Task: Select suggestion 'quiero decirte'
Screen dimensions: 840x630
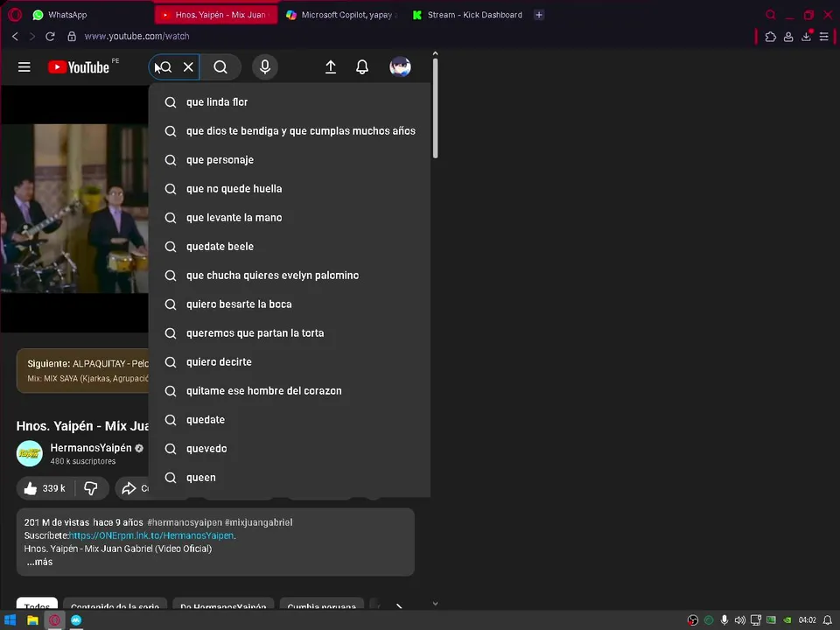Action: point(290,362)
